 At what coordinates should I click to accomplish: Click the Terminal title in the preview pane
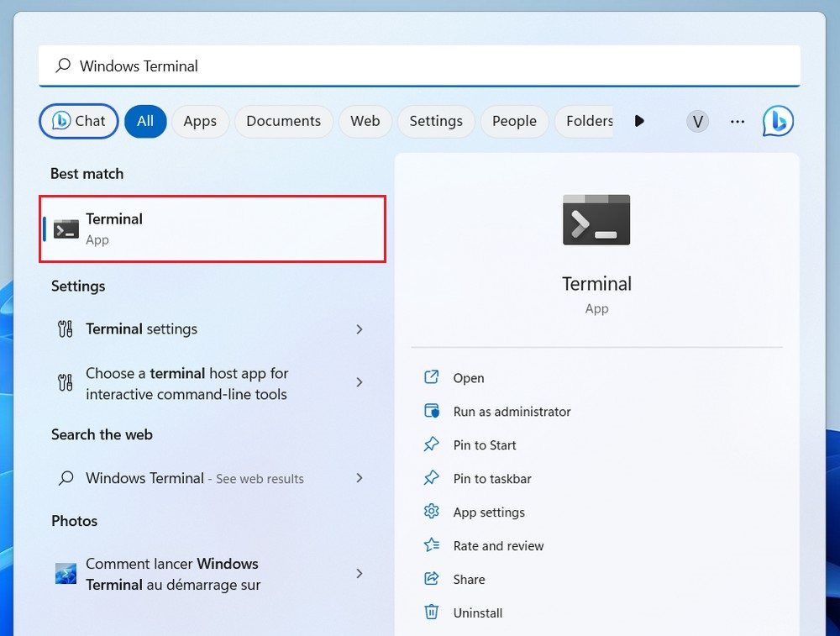pos(596,283)
